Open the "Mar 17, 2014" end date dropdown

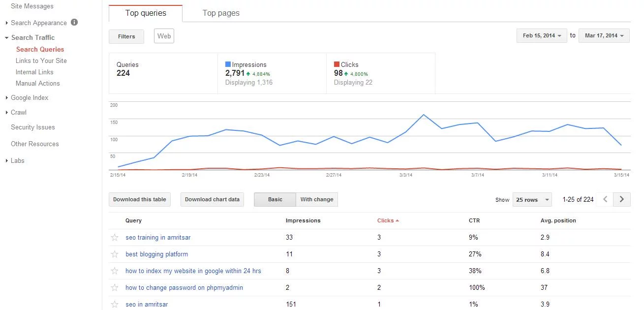pyautogui.click(x=604, y=35)
